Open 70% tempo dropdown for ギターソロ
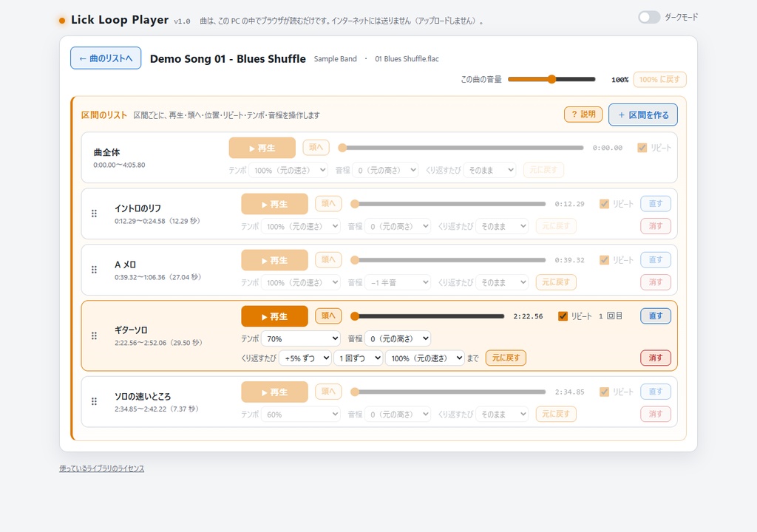This screenshot has height=532, width=757. click(301, 338)
